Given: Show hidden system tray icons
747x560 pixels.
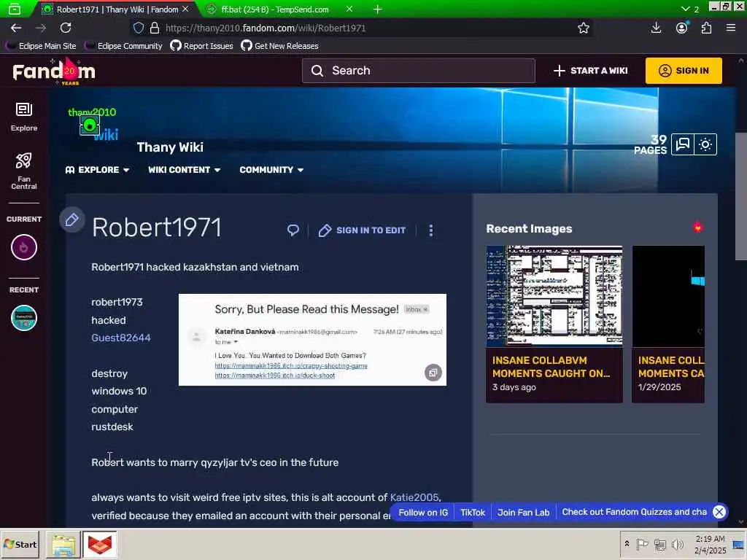Looking at the screenshot, I should (627, 544).
